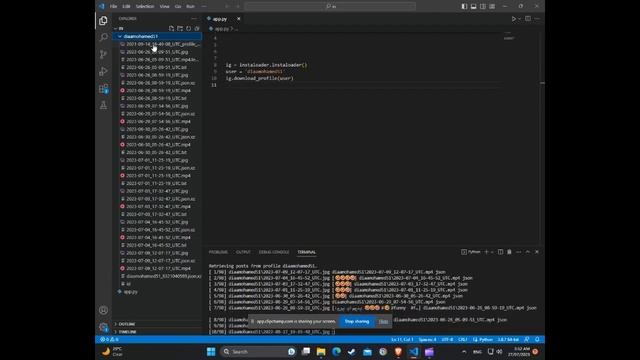Open the Search view in activity bar
This screenshot has height=360, width=640.
[103, 38]
